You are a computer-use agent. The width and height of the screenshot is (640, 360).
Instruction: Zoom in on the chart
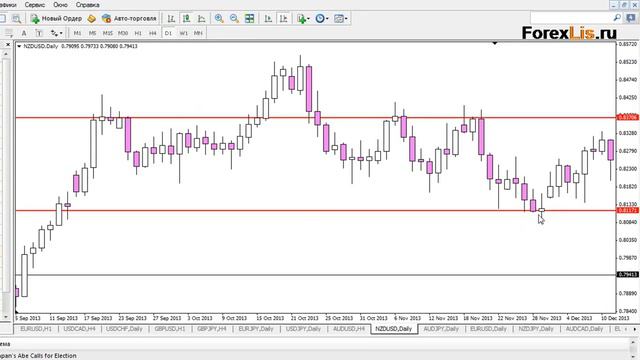[219, 18]
